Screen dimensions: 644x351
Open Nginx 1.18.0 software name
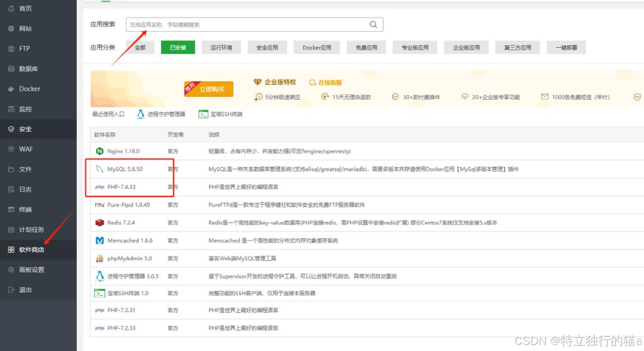pos(123,151)
